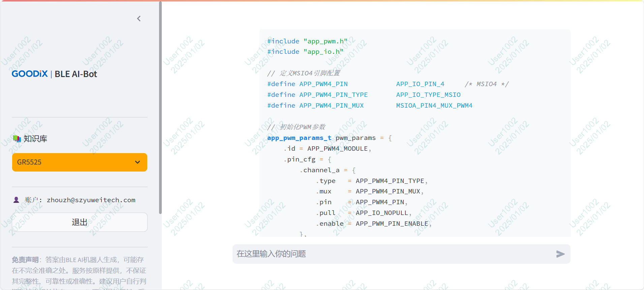Click the APP_PWM_PIN_ENABLE value in code
The image size is (644, 290).
tap(392, 224)
